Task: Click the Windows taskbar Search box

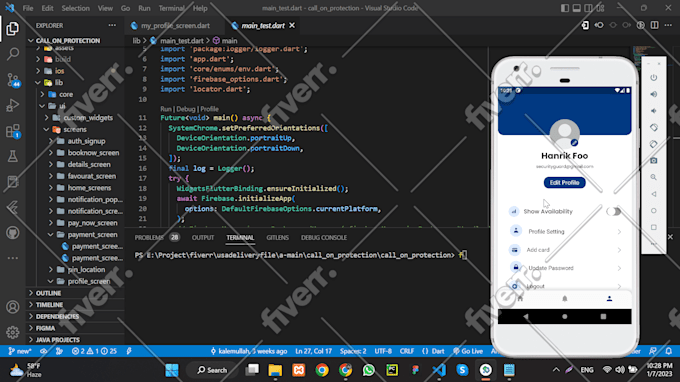Action: 212,370
